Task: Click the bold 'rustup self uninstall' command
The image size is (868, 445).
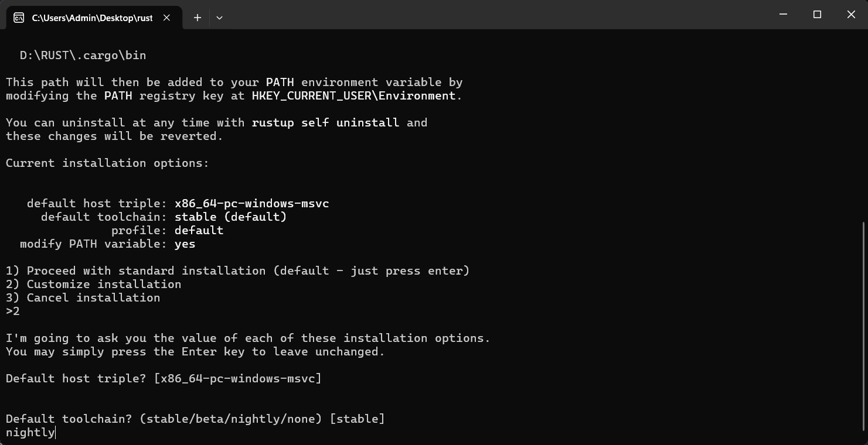Action: 325,122
